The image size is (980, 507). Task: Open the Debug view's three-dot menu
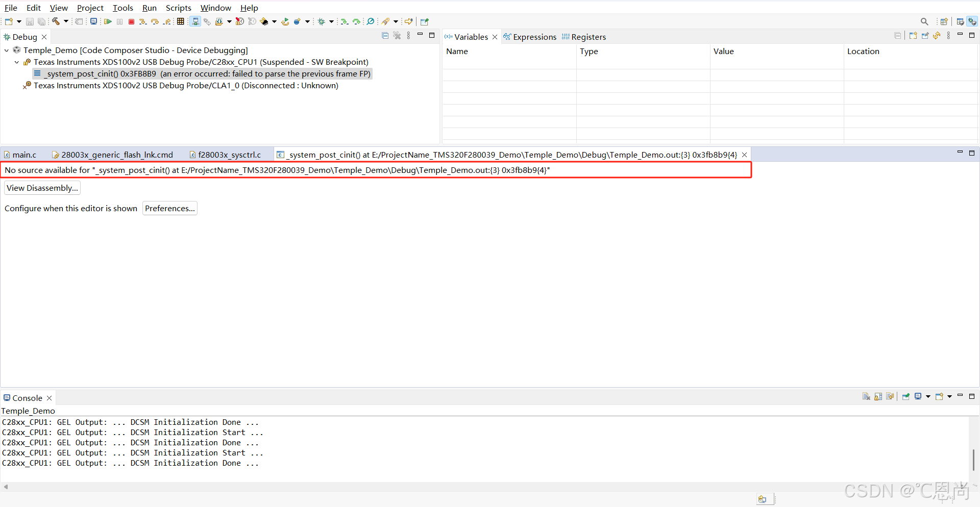click(x=408, y=36)
